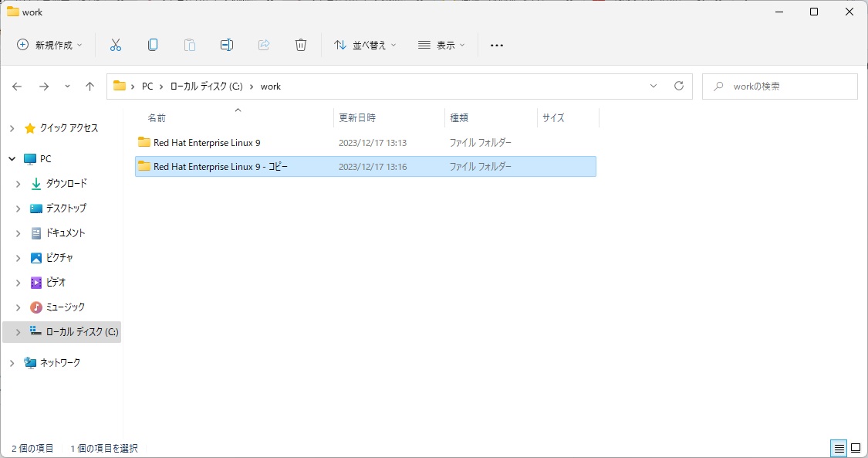Open the three-dot more options menu
This screenshot has width=868, height=458.
(497, 45)
